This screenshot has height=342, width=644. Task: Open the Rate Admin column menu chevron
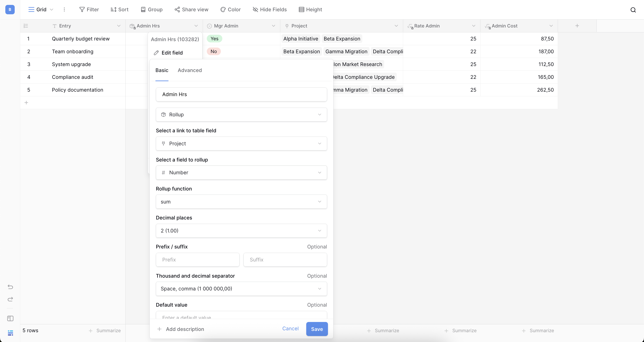pyautogui.click(x=473, y=26)
